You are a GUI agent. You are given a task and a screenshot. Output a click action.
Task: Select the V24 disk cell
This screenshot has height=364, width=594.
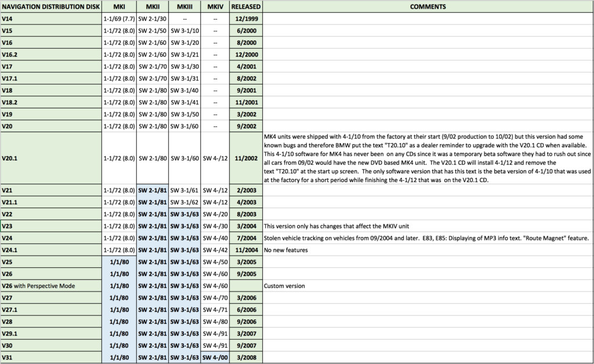(51, 238)
